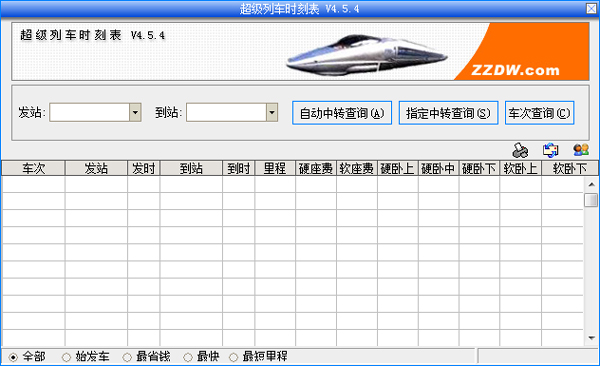The width and height of the screenshot is (600, 366).
Task: Click the vertical scrollbar thumb
Action: (591, 200)
